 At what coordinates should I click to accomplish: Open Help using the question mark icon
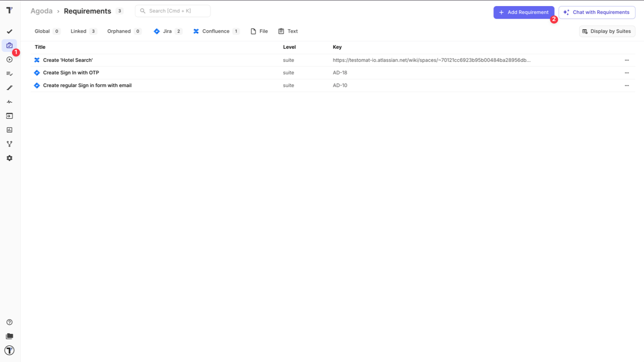9,322
